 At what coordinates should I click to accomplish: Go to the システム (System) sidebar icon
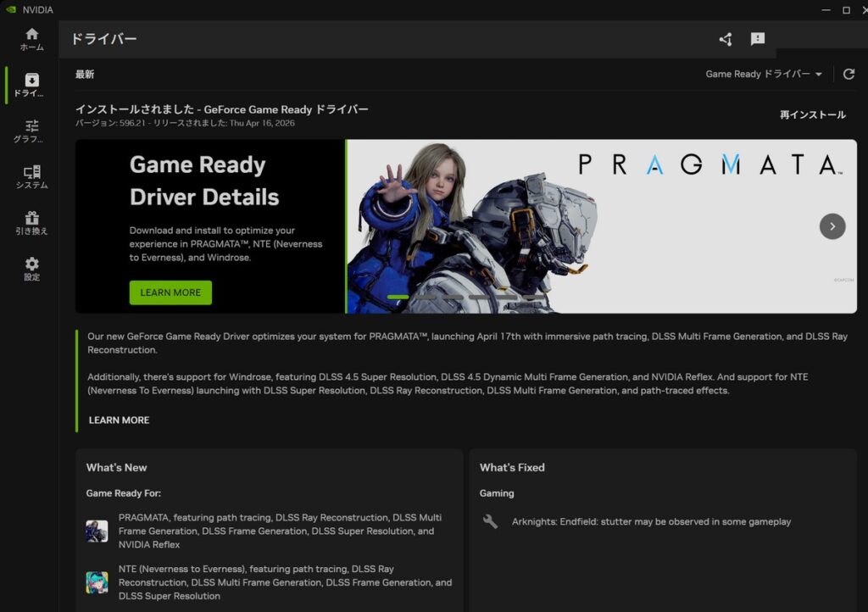[31, 177]
